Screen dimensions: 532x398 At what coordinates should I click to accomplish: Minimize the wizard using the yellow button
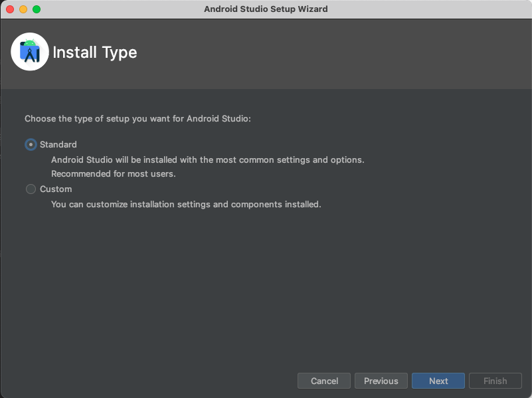tap(23, 9)
